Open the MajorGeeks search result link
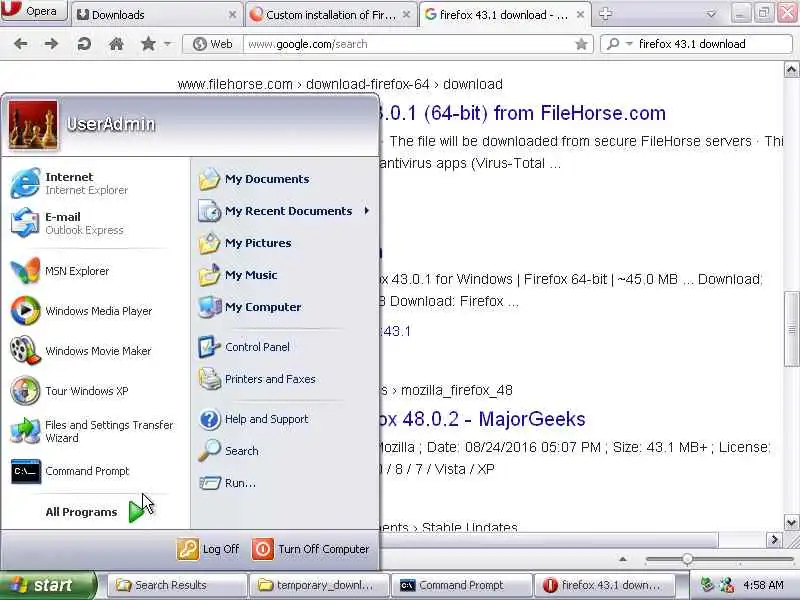The width and height of the screenshot is (800, 600). pyautogui.click(x=481, y=419)
